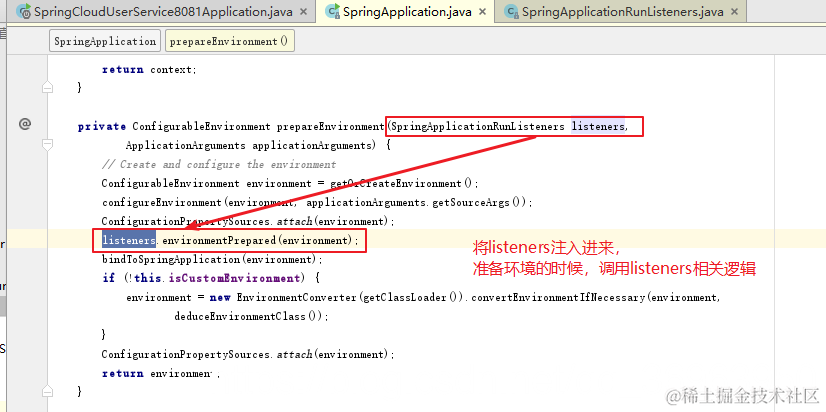Viewport: 826px width, 412px height.
Task: Close SpringApplication.java tab
Action: 485,12
